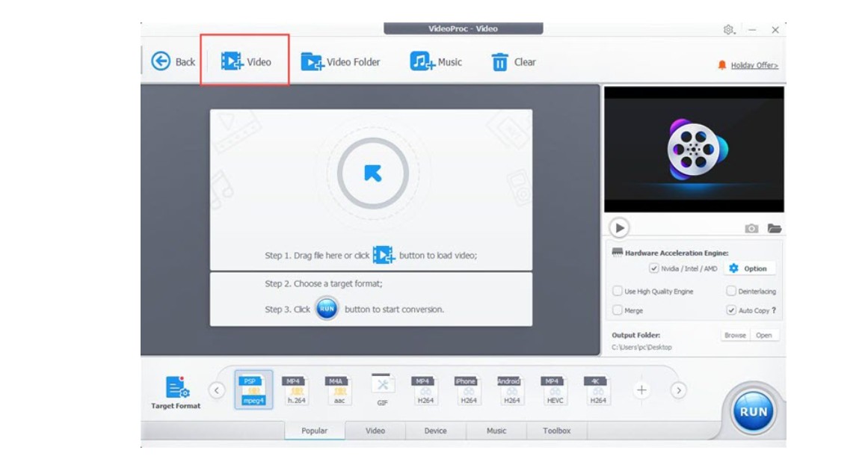Switch to the Device tab
The image size is (868, 465).
[x=435, y=430]
